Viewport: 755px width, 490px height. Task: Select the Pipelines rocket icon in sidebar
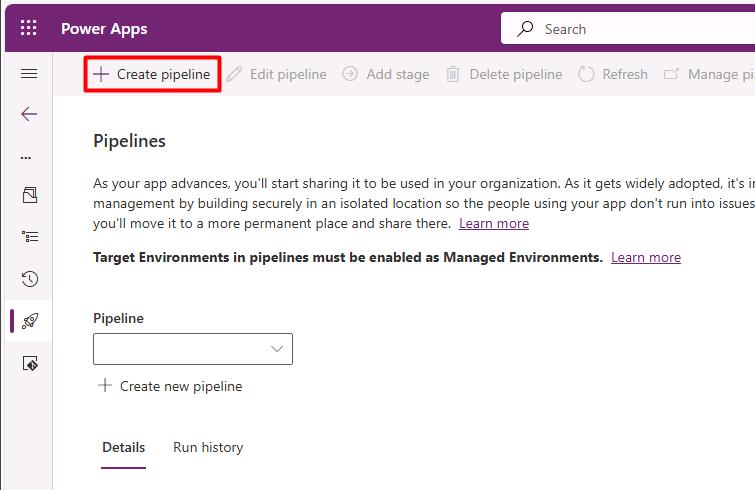(x=30, y=321)
